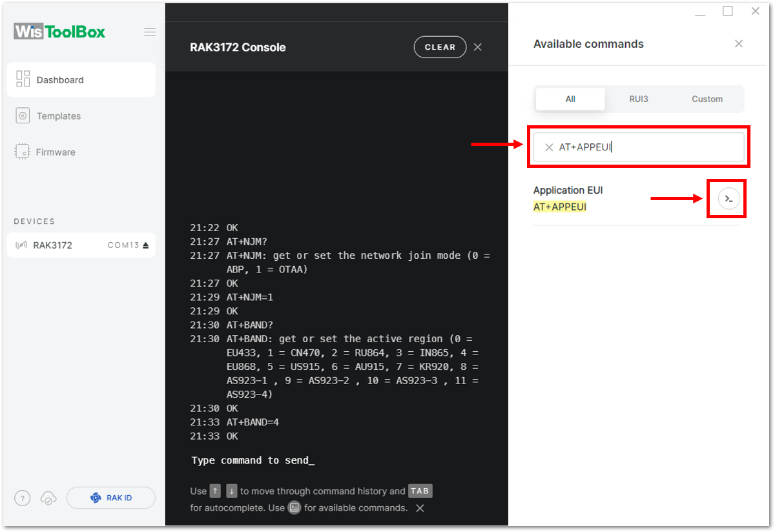This screenshot has height=532, width=775.
Task: Open the Dashboard page
Action: [81, 80]
